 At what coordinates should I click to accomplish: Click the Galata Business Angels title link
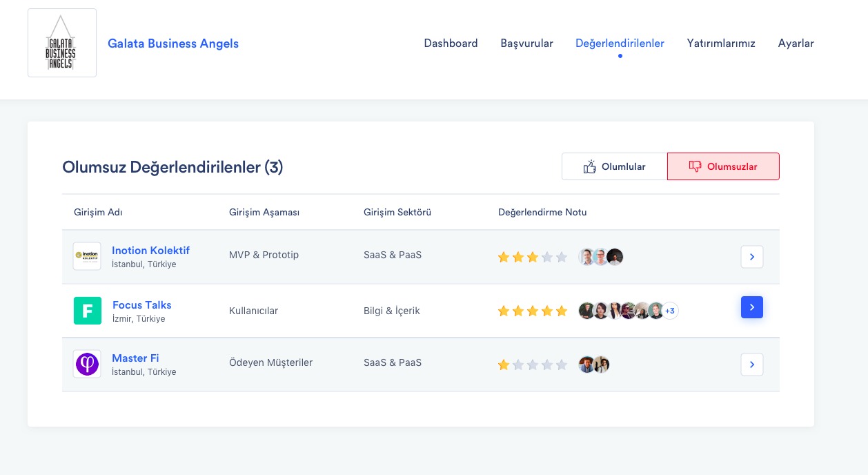(173, 43)
